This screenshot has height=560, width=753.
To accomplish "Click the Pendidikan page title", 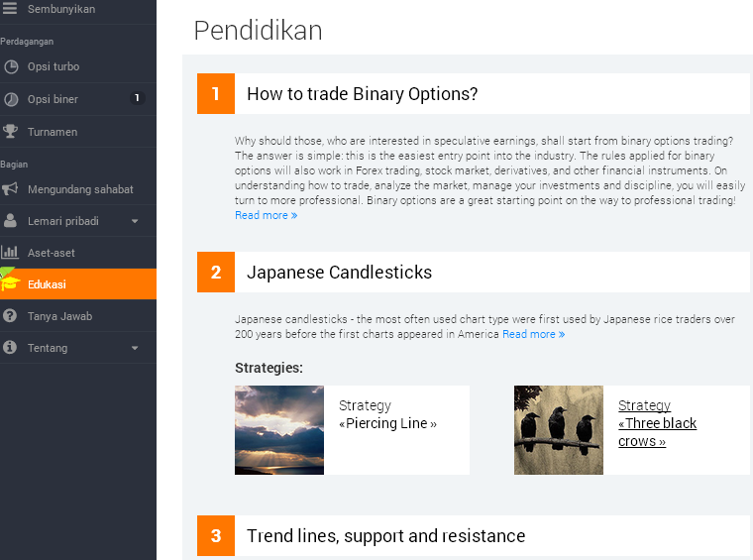I will click(258, 31).
